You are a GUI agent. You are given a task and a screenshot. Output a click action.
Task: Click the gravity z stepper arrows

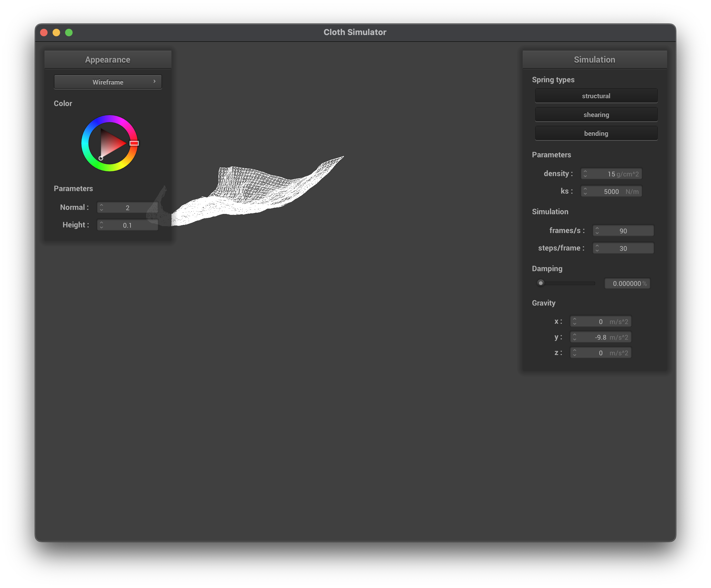[x=574, y=353]
